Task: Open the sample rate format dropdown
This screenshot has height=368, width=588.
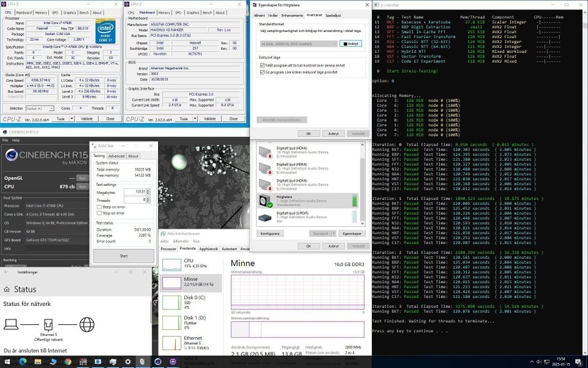Action: click(x=298, y=44)
